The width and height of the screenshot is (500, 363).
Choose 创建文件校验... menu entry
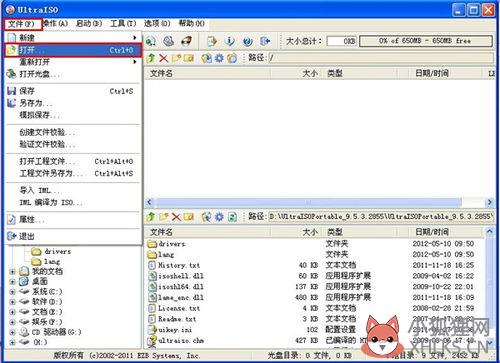(73, 132)
